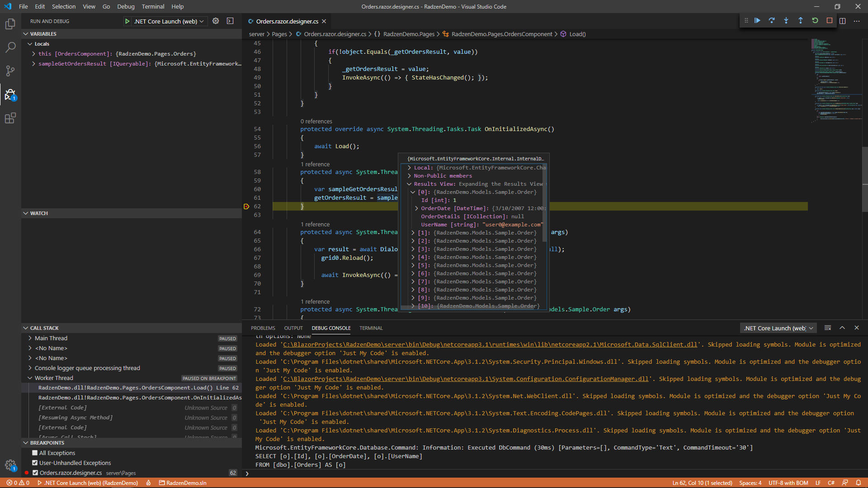Screen dimensions: 868x488
Task: Open launch.json via gear icon
Action: tap(216, 21)
